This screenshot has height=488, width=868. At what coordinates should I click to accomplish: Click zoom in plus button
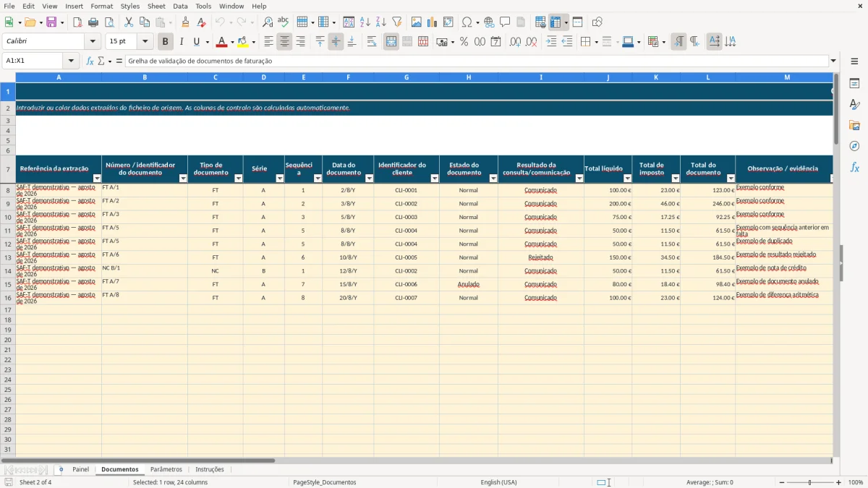[x=838, y=482]
